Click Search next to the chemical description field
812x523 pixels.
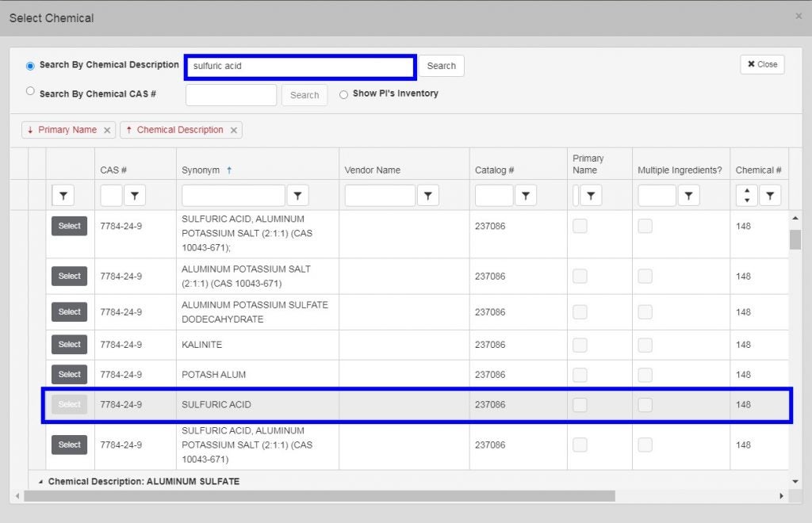click(441, 66)
